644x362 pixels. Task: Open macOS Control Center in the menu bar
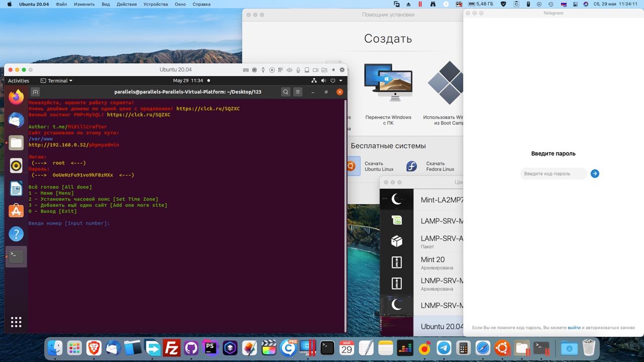click(x=575, y=4)
